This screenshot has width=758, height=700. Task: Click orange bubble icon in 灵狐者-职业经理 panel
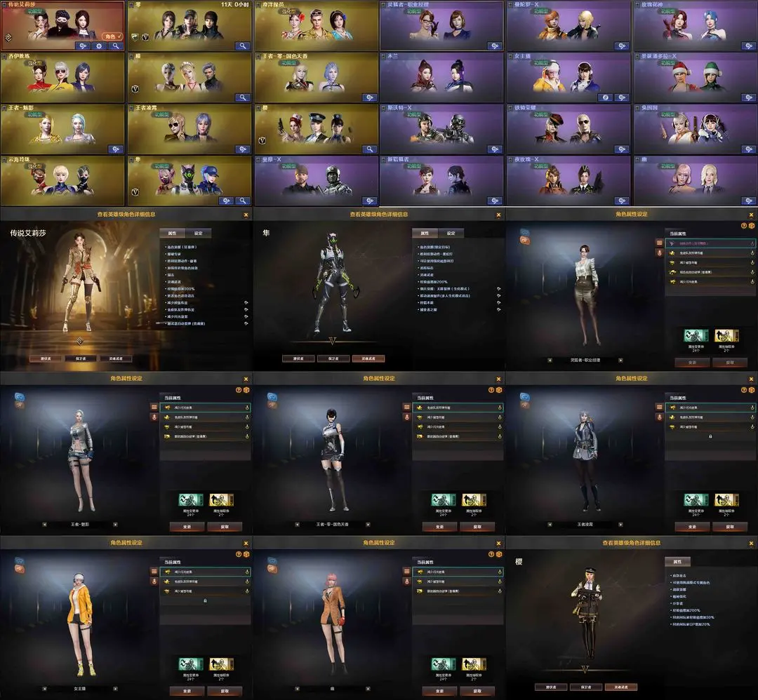[x=524, y=240]
